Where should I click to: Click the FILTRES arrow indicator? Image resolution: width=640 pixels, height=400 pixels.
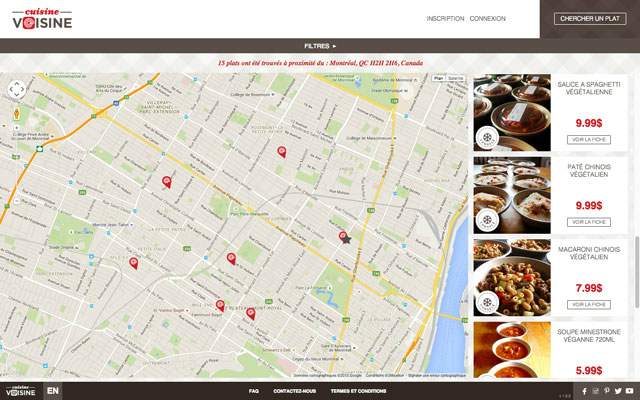(334, 46)
